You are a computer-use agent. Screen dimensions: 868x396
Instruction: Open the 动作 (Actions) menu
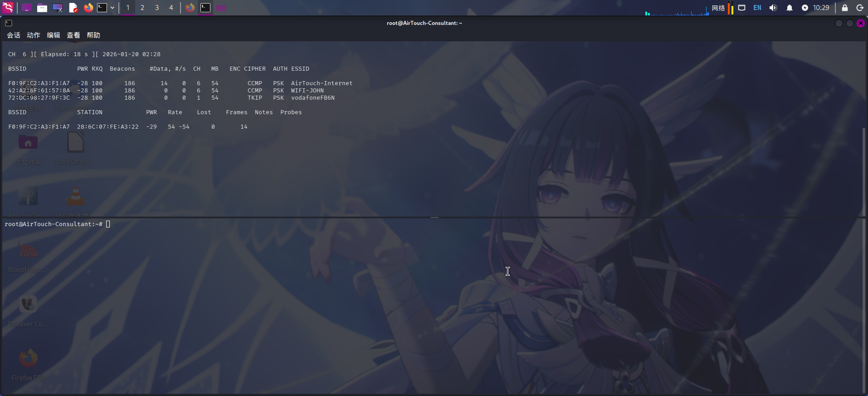coord(34,35)
